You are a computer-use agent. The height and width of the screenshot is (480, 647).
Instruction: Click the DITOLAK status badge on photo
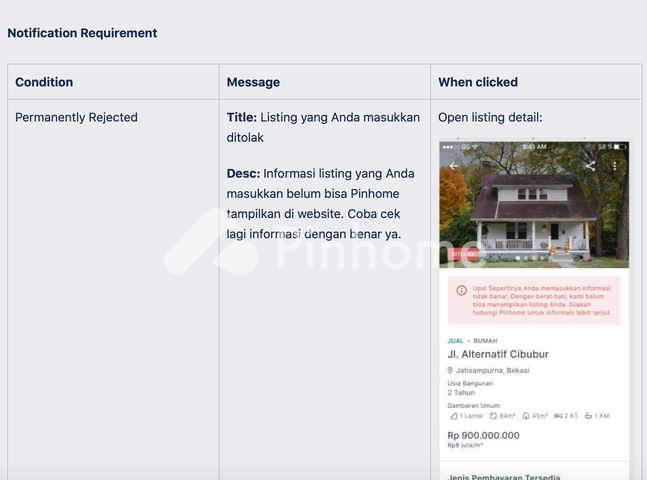[x=462, y=254]
